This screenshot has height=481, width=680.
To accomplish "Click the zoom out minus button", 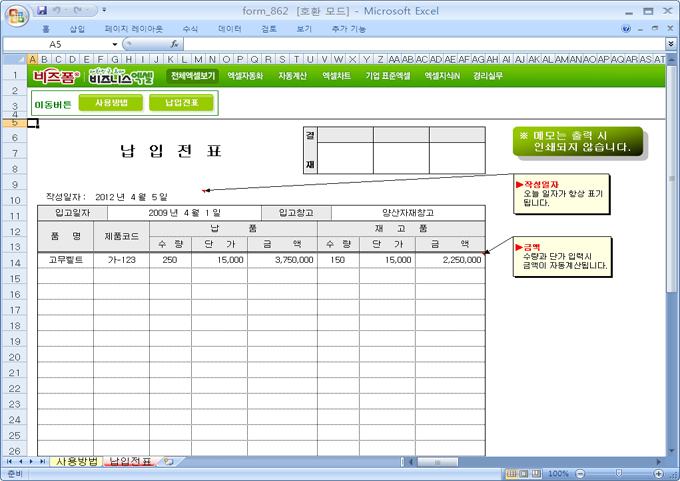I will coord(578,473).
